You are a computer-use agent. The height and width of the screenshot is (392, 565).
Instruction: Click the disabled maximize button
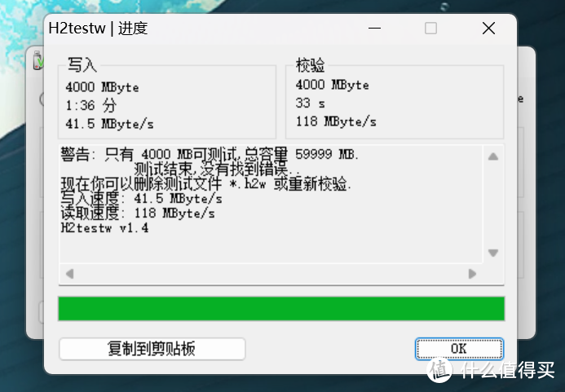[431, 28]
